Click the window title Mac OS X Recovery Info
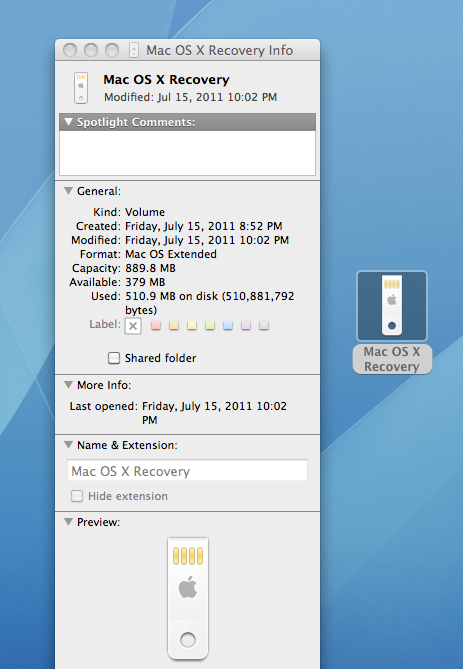 [219, 50]
